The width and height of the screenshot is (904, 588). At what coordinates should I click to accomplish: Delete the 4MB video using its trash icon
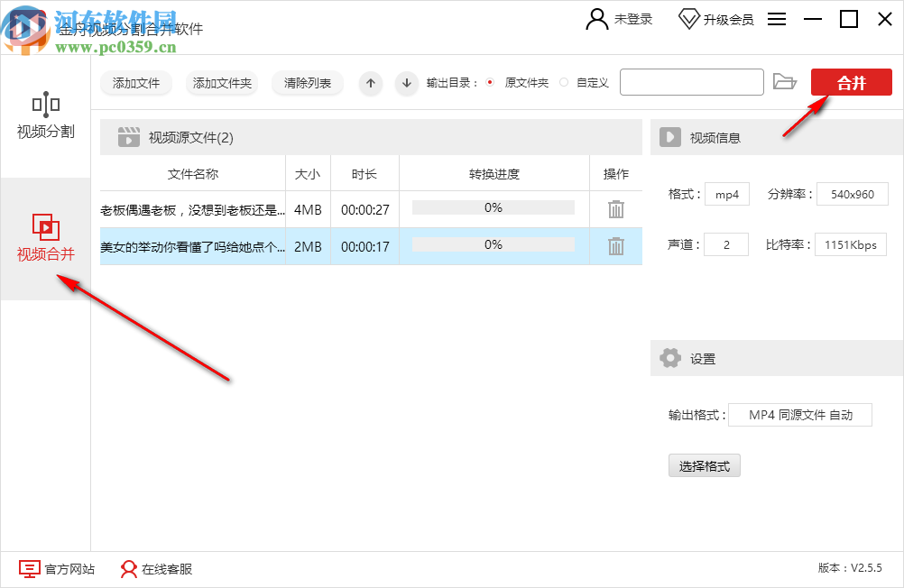615,208
